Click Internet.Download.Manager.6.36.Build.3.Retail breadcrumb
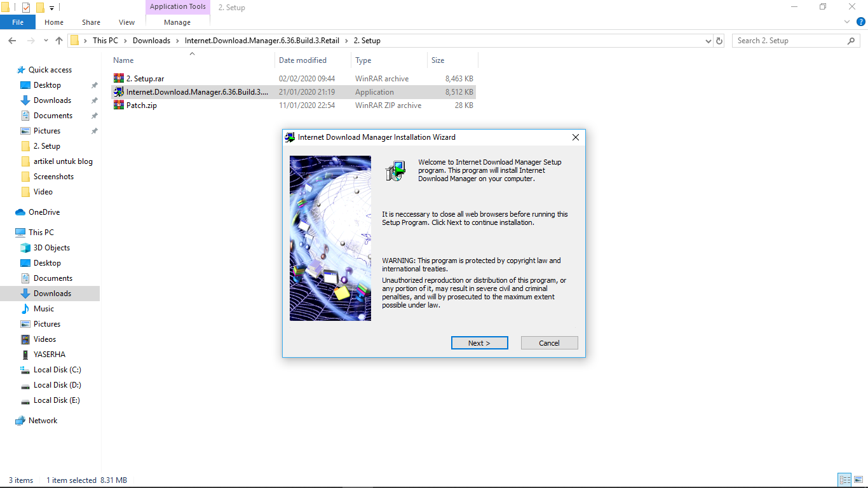This screenshot has width=868, height=488. point(262,41)
